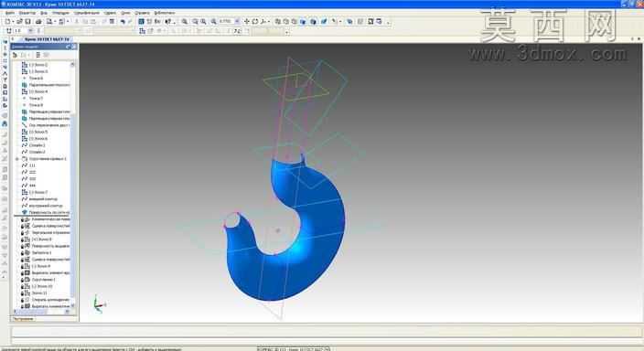Screen dimensions: 644x351
Task: Click the tree scrollbar down arrow
Action: pos(72,305)
